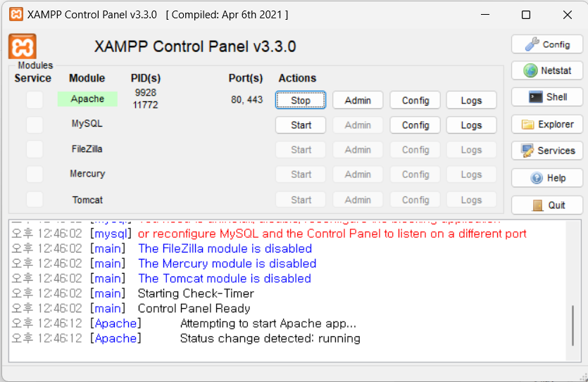Quit XAMPP with the door icon

click(547, 205)
